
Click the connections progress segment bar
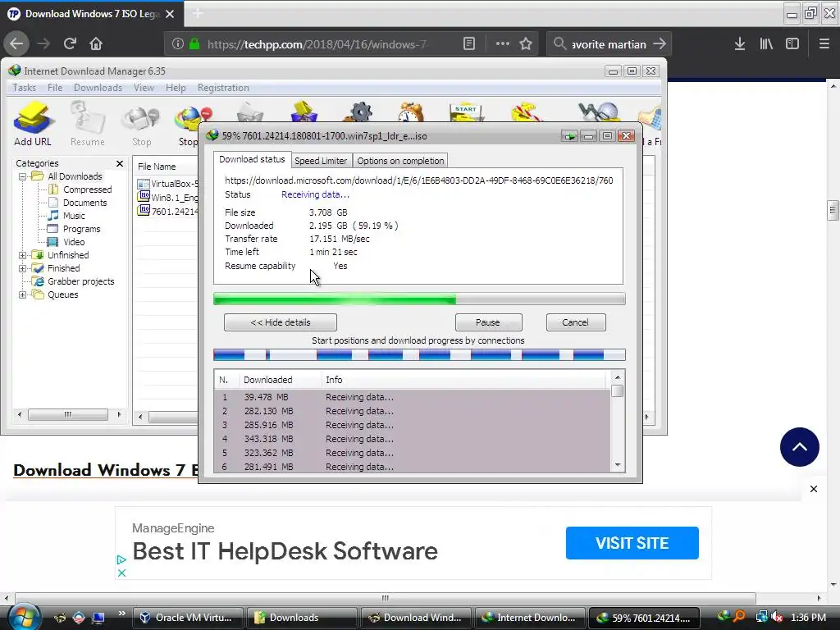[419, 354]
